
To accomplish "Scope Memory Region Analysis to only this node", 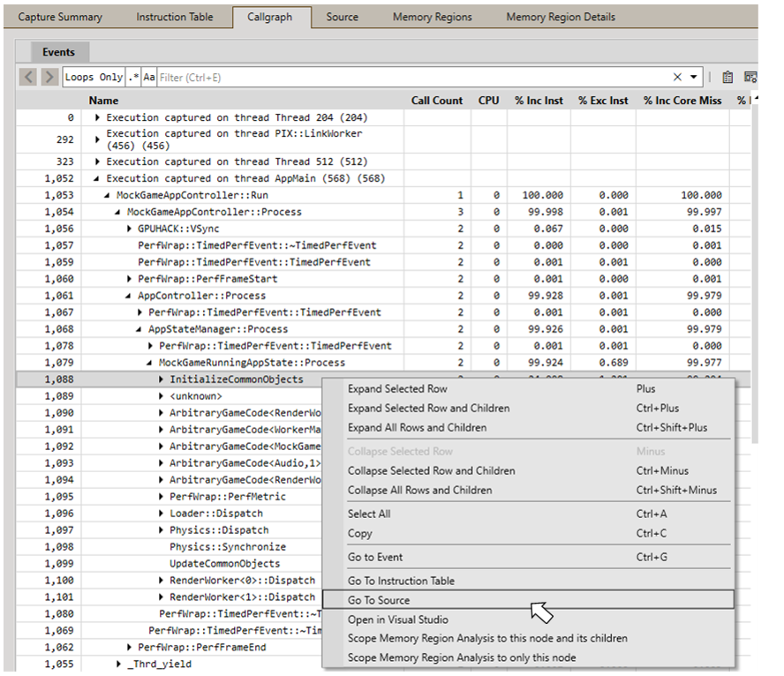I will [x=529, y=657].
